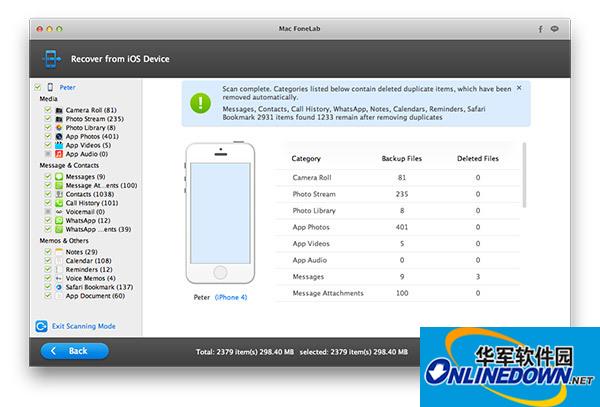Toggle the Messages (9) checkbox
Viewport: 600px width, 407px height.
48,176
